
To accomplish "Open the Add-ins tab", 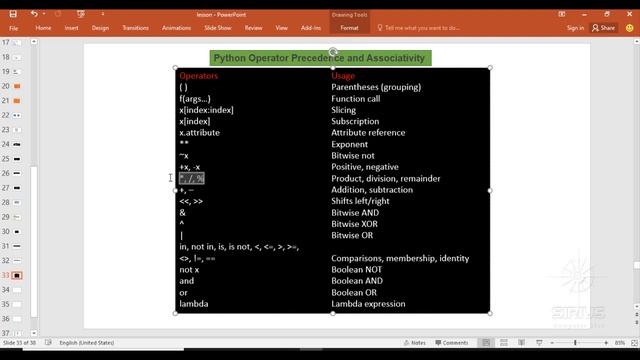I will click(x=311, y=28).
